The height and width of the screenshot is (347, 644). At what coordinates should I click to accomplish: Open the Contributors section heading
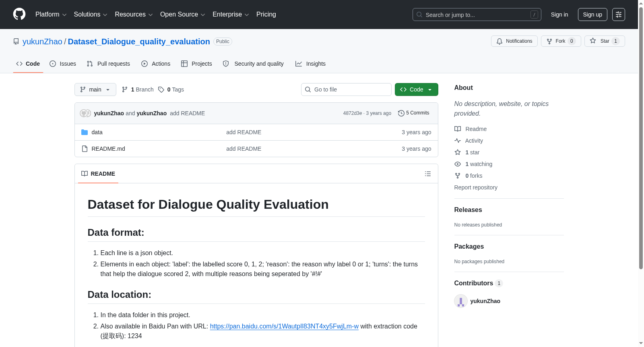pyautogui.click(x=479, y=283)
